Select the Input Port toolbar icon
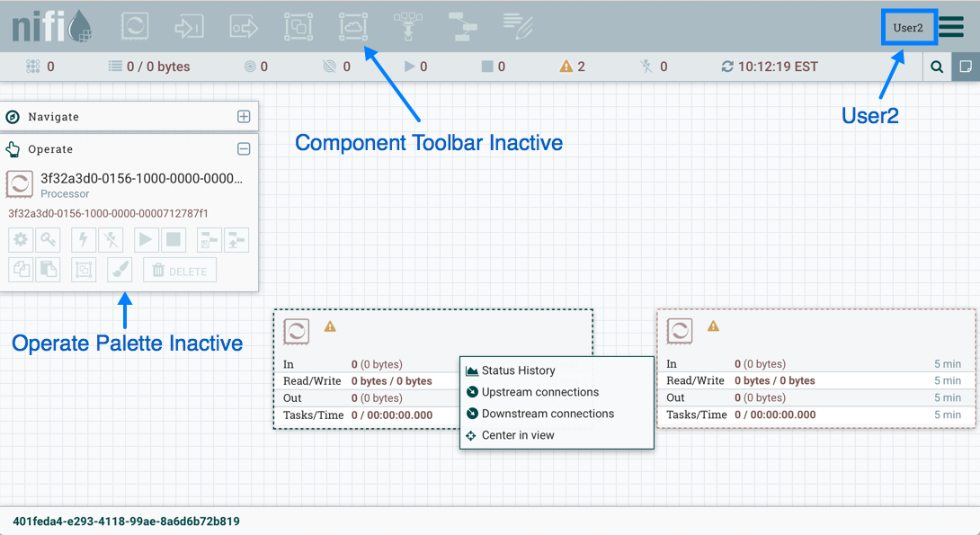The image size is (980, 535). [x=190, y=26]
